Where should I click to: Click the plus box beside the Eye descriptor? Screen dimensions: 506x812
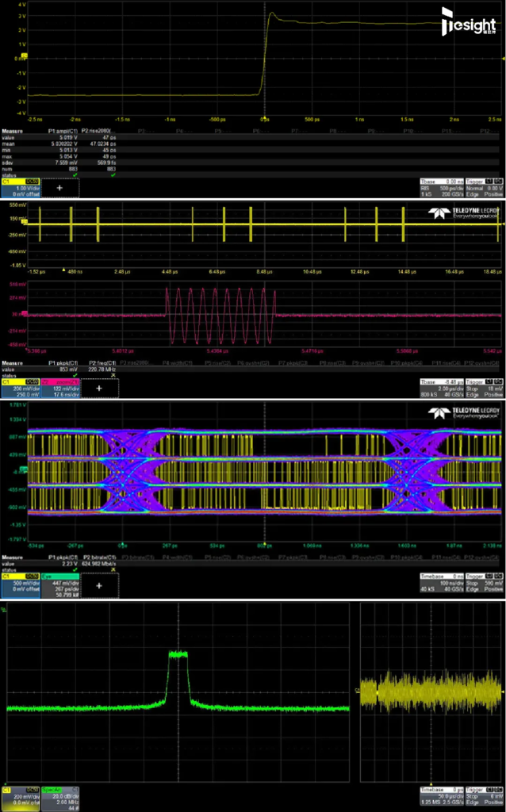tap(99, 584)
